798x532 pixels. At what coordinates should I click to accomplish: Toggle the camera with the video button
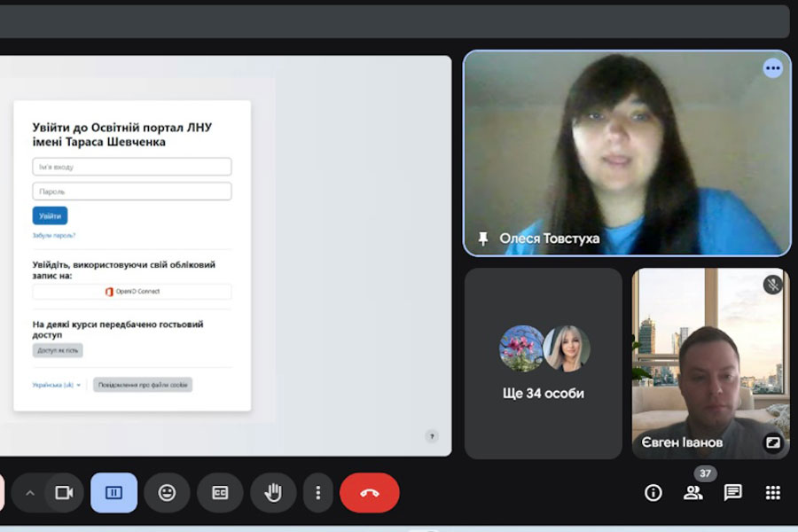click(64, 492)
